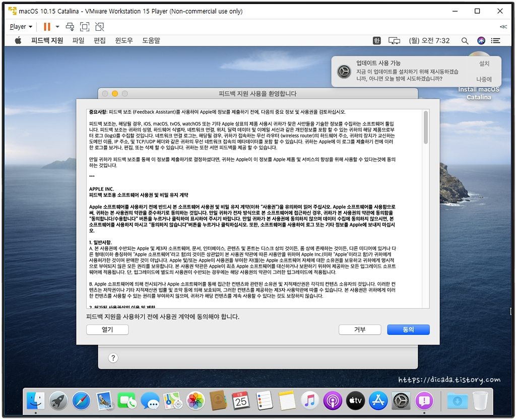Open the Trash in the Dock
517x420 pixels.
[480, 400]
